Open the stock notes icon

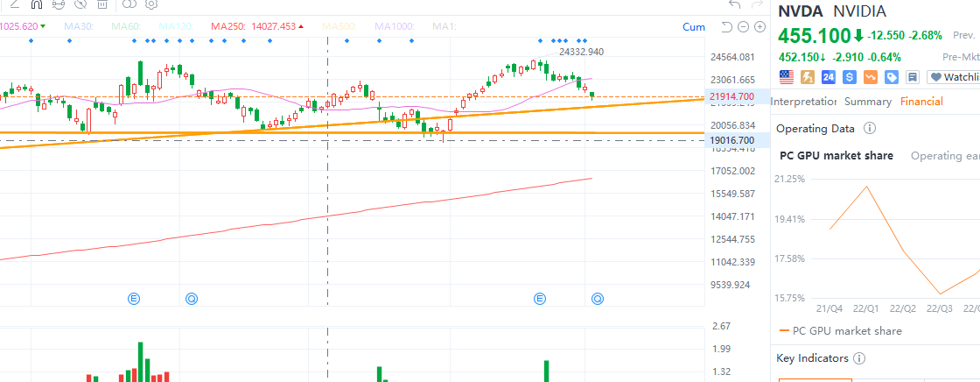913,77
